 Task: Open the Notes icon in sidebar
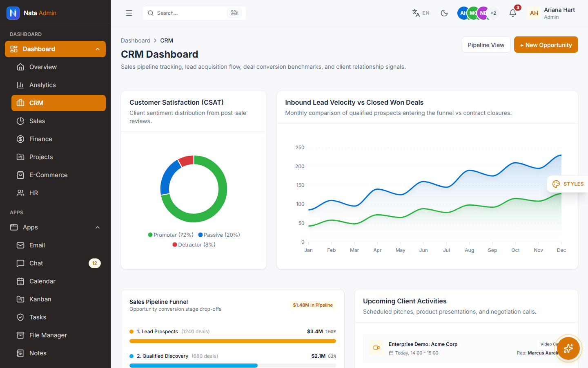pos(20,353)
